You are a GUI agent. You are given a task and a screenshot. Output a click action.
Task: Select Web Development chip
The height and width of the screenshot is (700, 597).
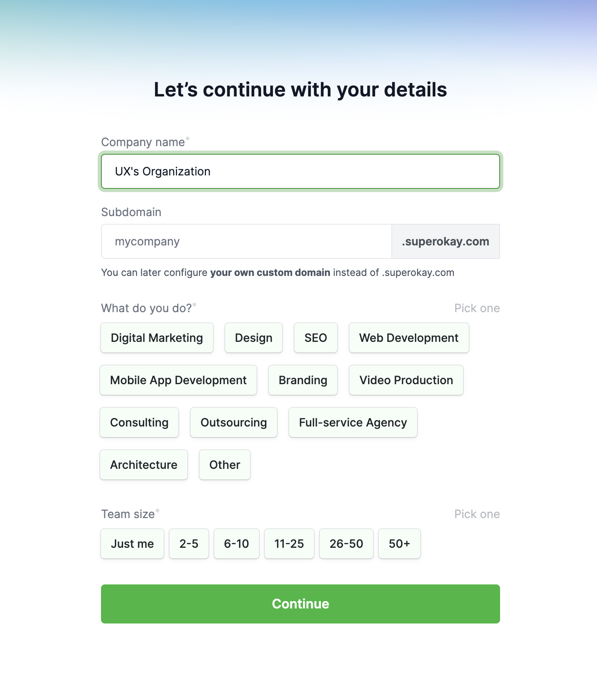[x=408, y=338]
